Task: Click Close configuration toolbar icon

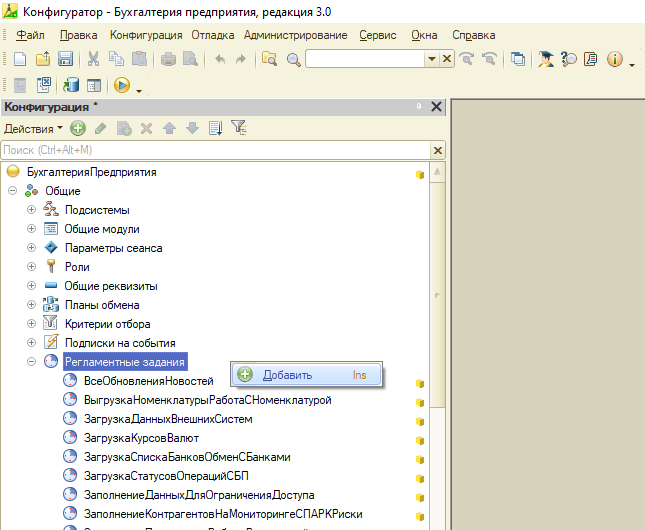Action: [x=44, y=85]
